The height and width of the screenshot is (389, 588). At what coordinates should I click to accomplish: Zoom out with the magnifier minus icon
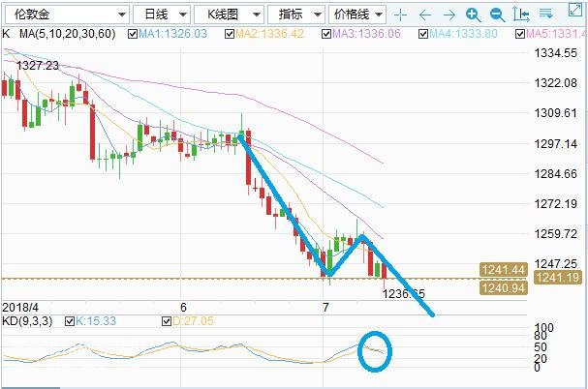497,15
